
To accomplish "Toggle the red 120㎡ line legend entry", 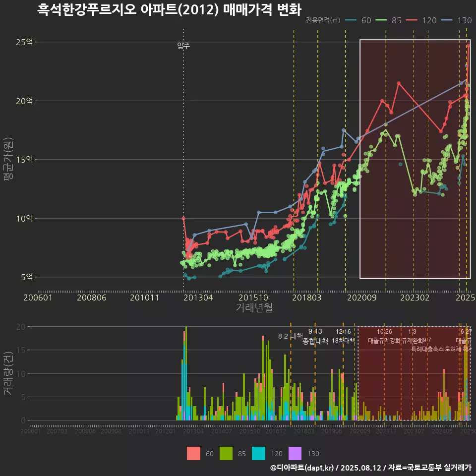I will 421,20.
